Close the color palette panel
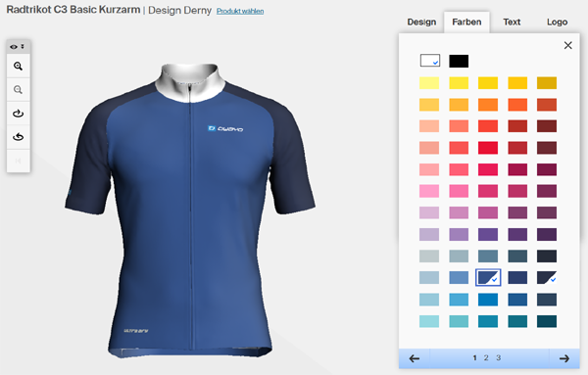588x375 pixels. (x=567, y=45)
